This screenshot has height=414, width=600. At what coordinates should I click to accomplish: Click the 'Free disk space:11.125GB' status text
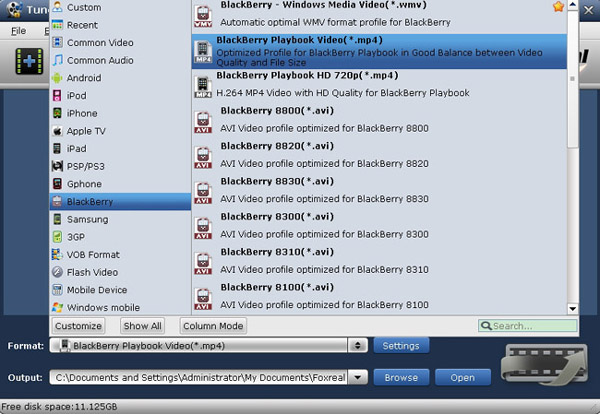59,406
